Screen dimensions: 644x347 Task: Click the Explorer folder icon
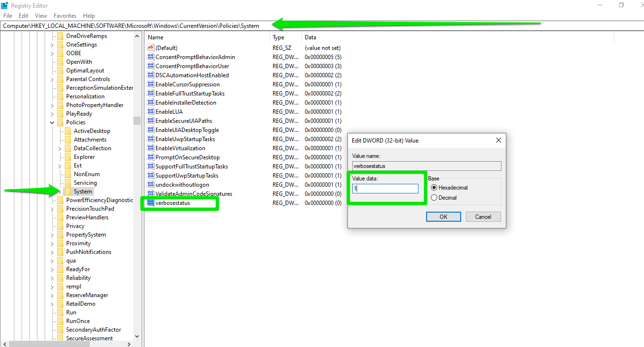(x=68, y=157)
